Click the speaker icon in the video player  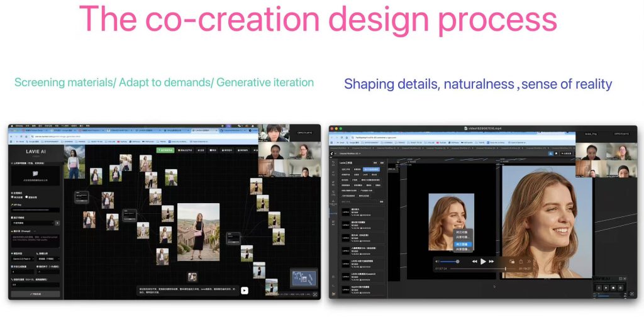(436, 261)
